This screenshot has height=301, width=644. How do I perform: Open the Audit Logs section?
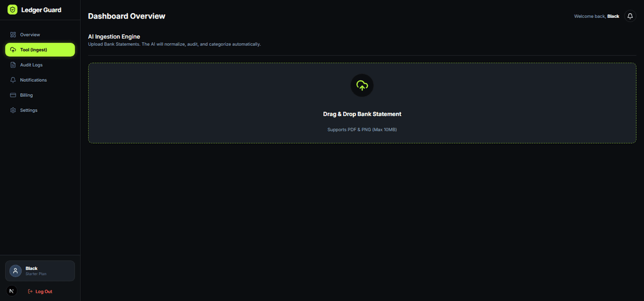(40, 65)
